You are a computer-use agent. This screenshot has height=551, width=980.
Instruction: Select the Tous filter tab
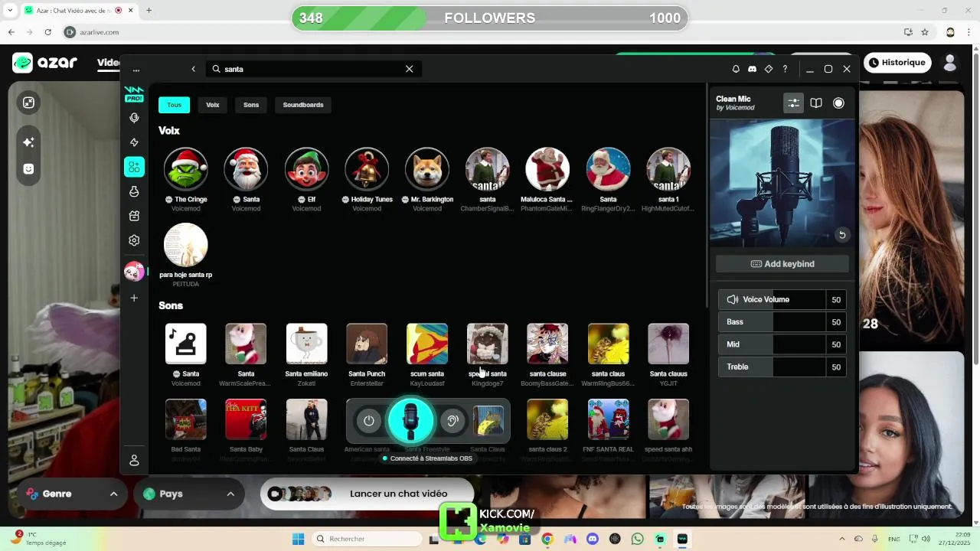coord(174,105)
